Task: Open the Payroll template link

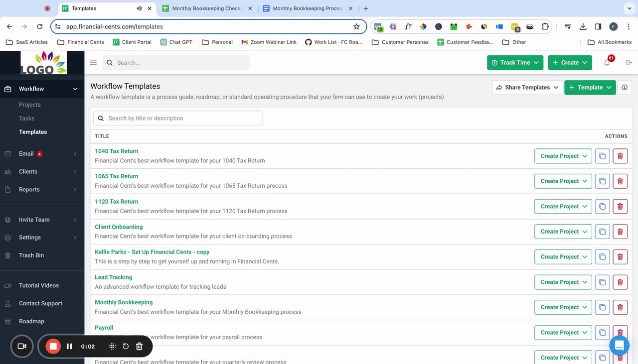Action: pos(104,328)
